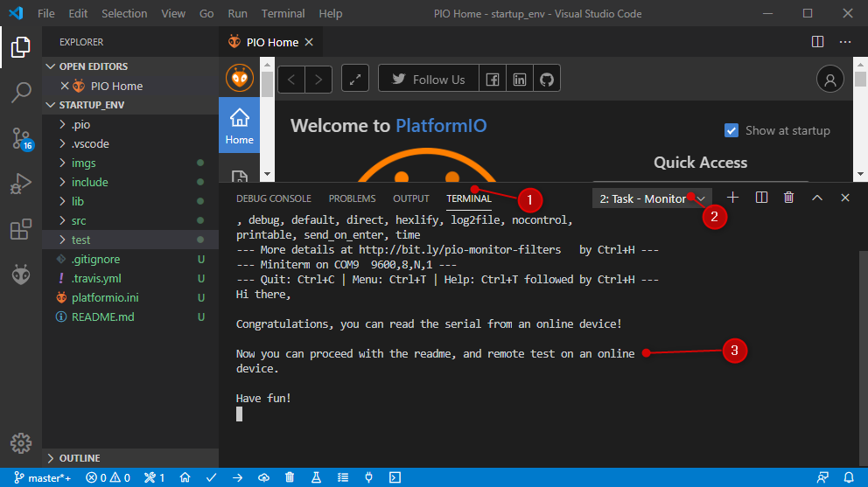This screenshot has width=868, height=487.
Task: Open PlatformIO GitHub page icon
Action: point(546,80)
